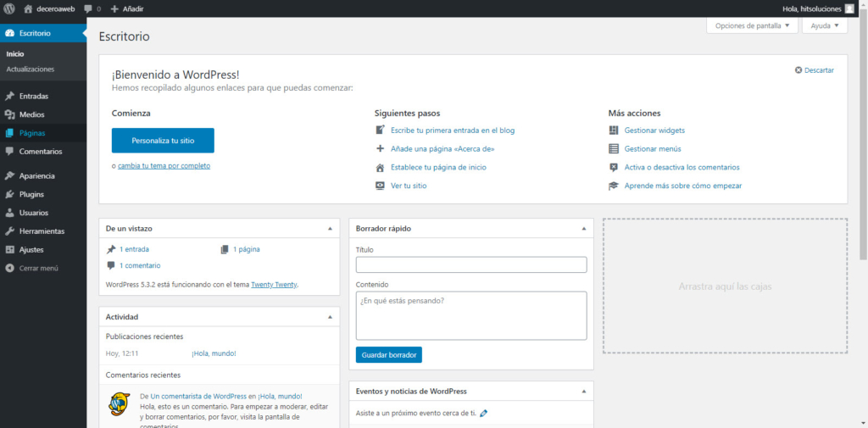Click the Hola, hitsoluciones account text
This screenshot has width=868, height=428.
coord(811,8)
